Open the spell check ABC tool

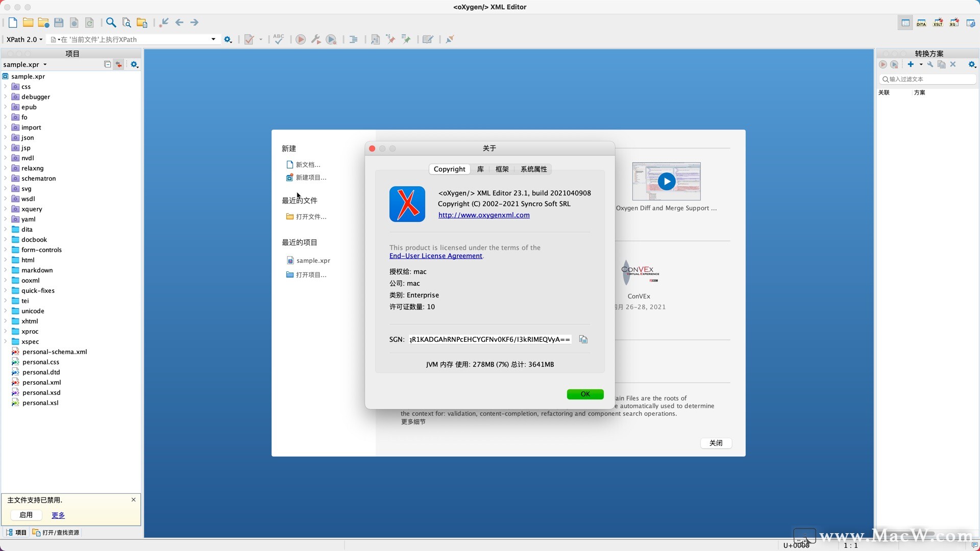pos(279,39)
